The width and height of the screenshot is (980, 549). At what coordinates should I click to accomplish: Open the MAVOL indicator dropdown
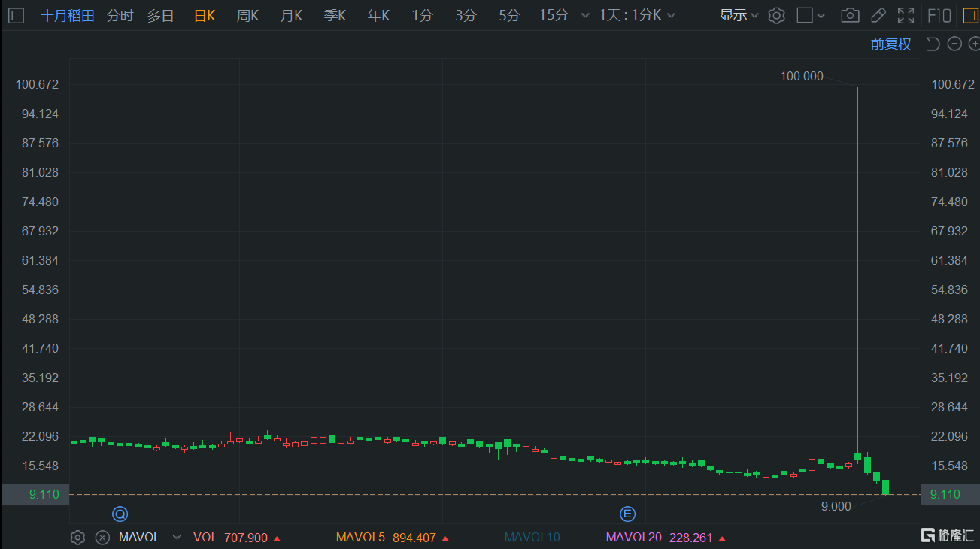tap(177, 538)
